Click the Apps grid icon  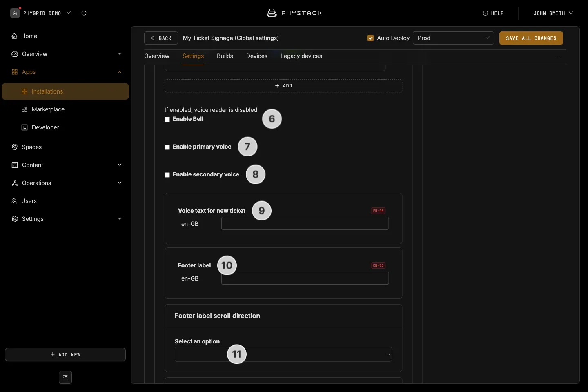pos(15,72)
